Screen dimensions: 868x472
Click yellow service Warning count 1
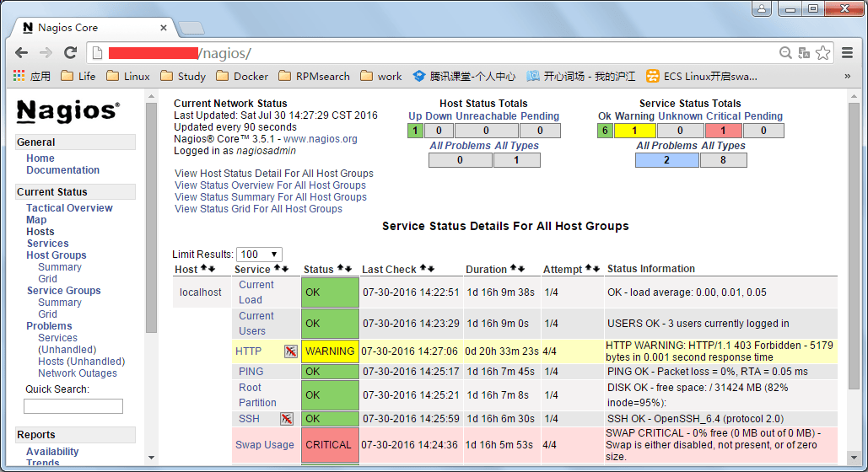tap(634, 131)
